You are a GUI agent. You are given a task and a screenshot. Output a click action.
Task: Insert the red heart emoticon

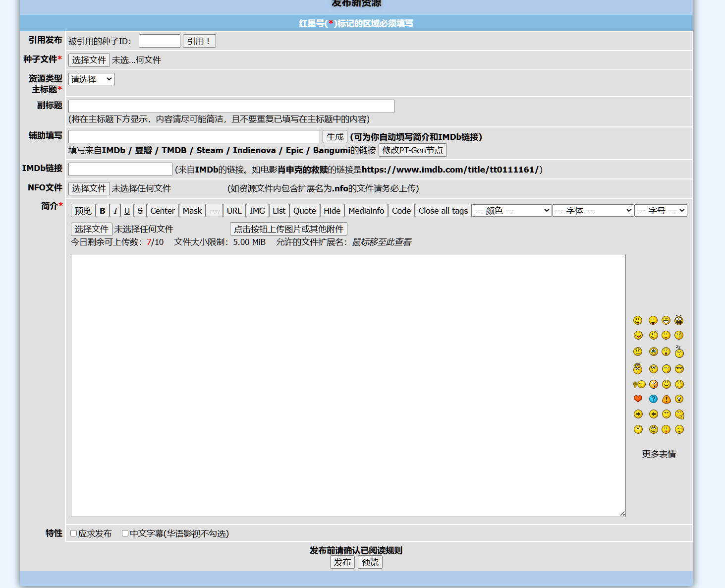point(638,399)
